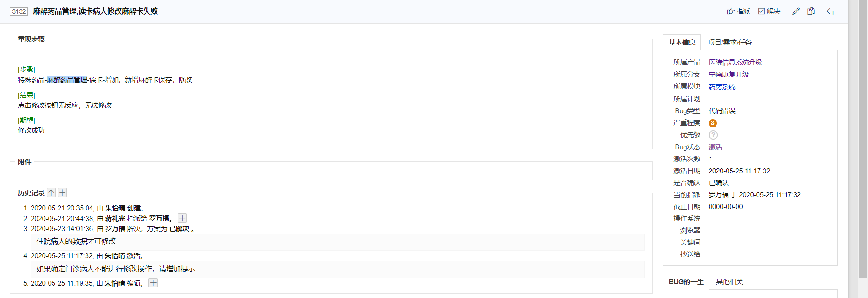Viewport: 868px width, 298px height.
Task: Click the 指派 assign icon button
Action: tap(738, 11)
